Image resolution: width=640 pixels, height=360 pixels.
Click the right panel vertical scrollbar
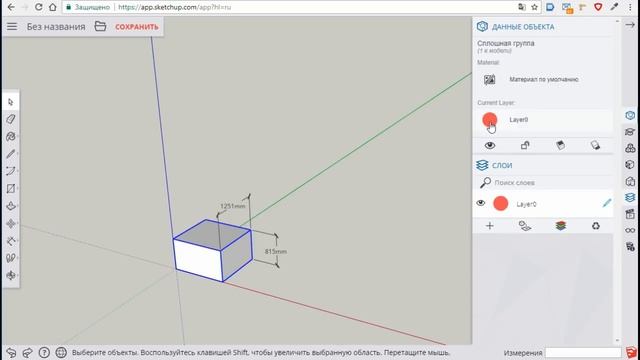(617, 181)
